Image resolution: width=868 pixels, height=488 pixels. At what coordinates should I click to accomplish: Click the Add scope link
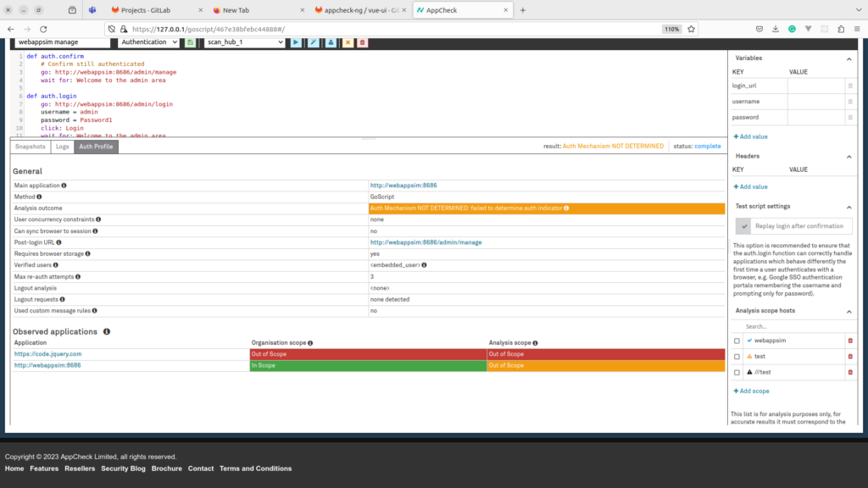751,391
